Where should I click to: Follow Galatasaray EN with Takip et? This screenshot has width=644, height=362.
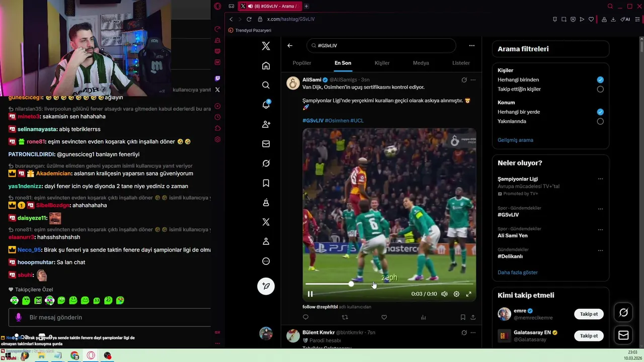(589, 336)
